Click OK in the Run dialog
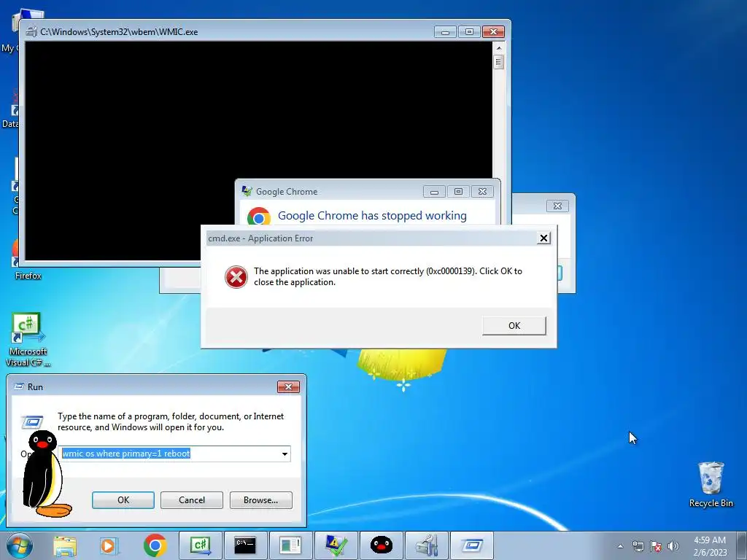The width and height of the screenshot is (747, 560). click(123, 500)
